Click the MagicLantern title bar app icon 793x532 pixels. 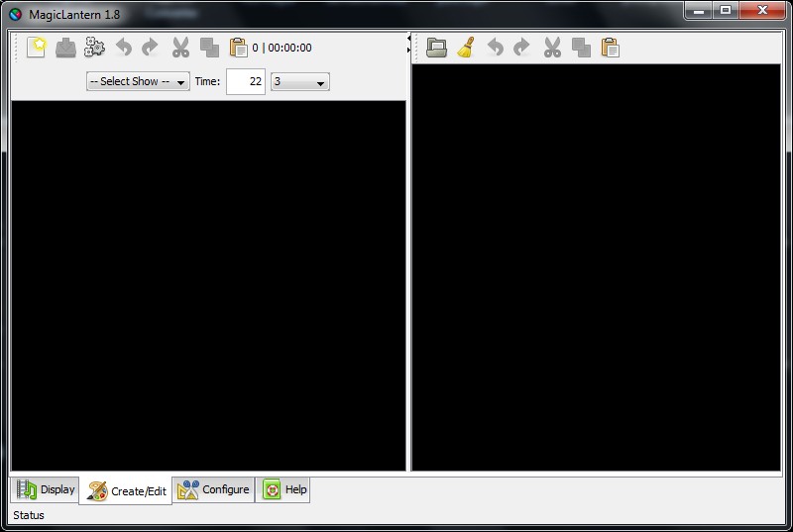coord(16,14)
